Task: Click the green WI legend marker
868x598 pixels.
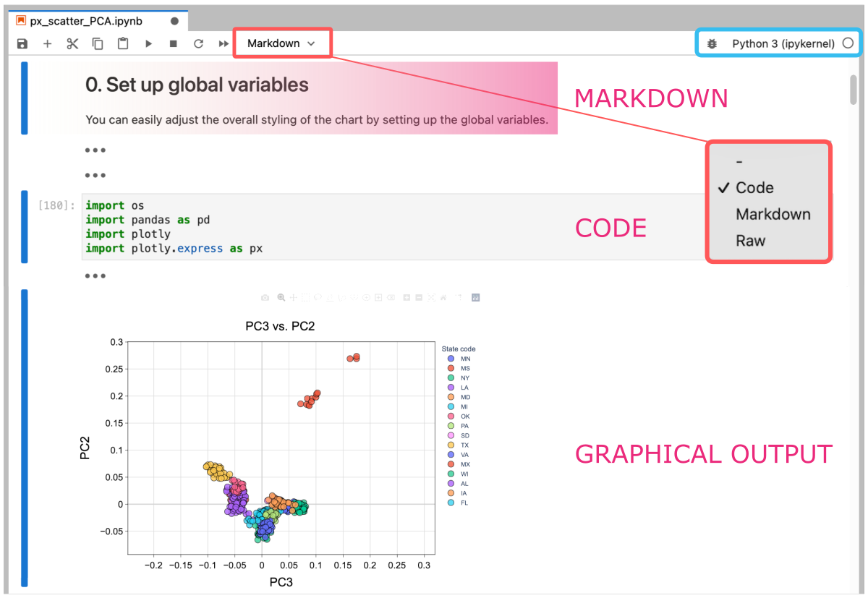Action: tap(451, 474)
